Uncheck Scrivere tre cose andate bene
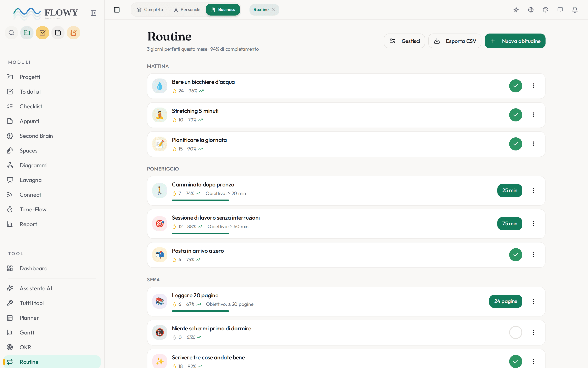 click(516, 361)
